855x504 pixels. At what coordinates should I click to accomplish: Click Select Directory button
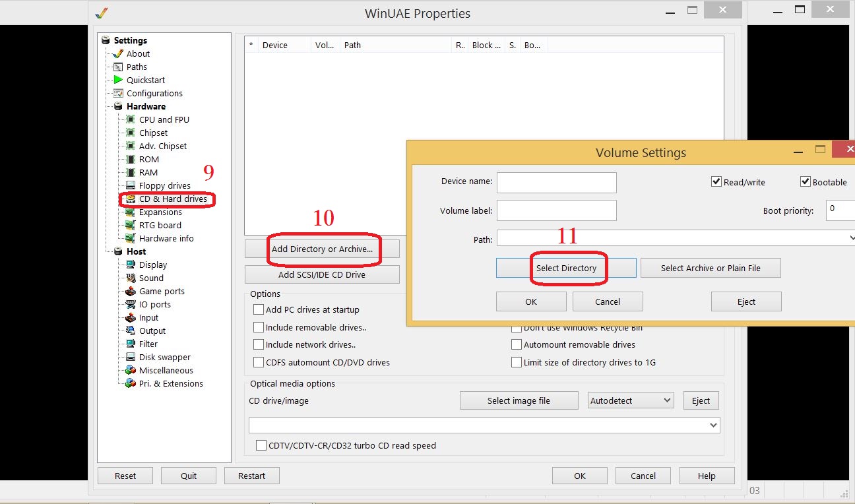(566, 268)
